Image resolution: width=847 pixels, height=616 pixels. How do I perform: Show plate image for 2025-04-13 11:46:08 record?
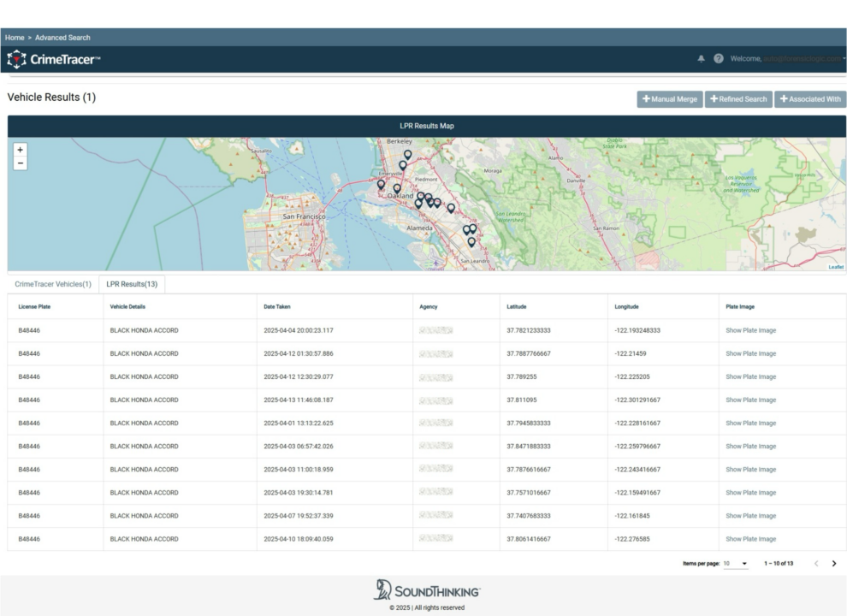tap(751, 400)
